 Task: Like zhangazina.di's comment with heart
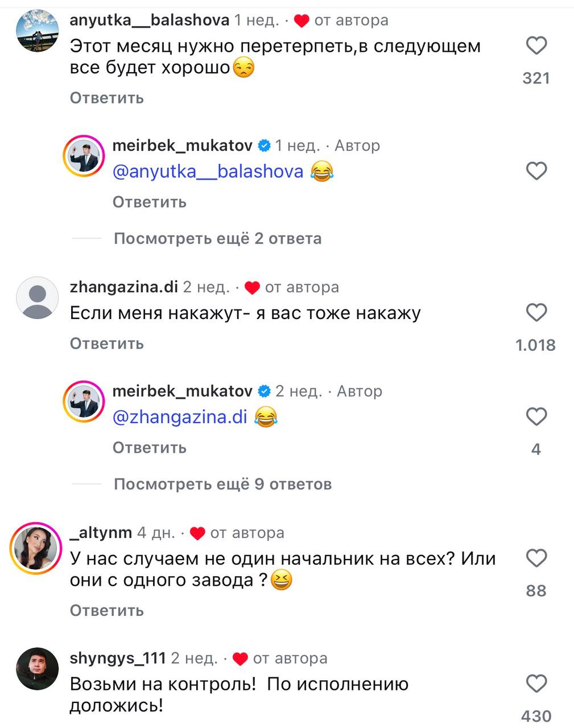point(536,313)
